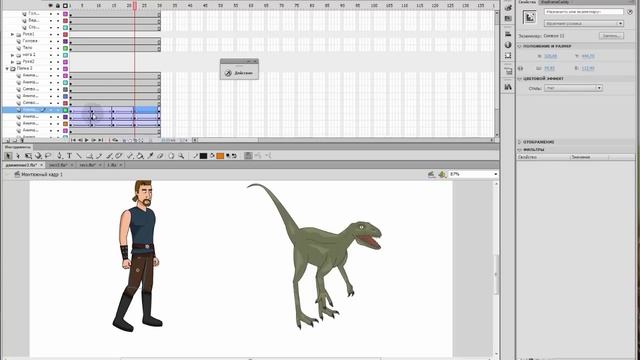Image resolution: width=640 pixels, height=360 pixels.
Task: Open the Transform panel icon in dock
Action: (508, 56)
